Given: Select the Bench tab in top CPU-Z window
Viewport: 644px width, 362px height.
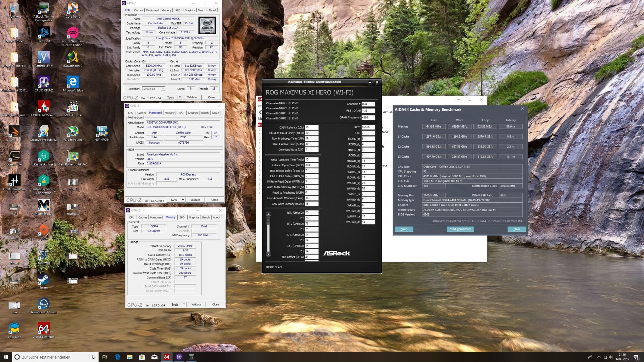Looking at the screenshot, I should click(x=202, y=10).
